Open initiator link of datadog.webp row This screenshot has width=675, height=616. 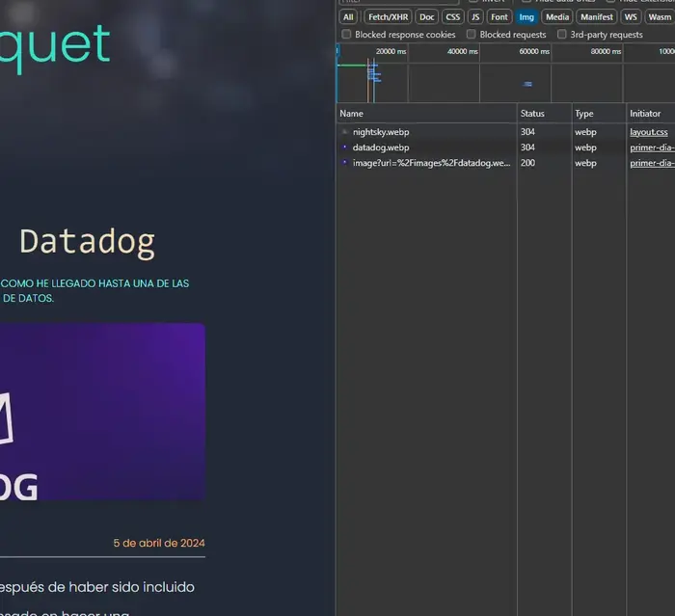[x=652, y=147]
